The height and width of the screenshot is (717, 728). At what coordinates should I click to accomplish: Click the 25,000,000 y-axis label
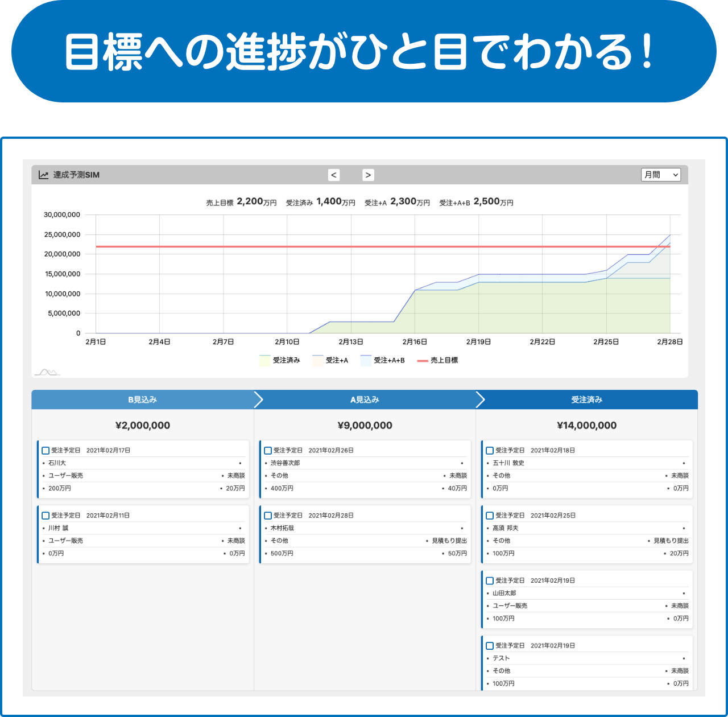tap(62, 234)
